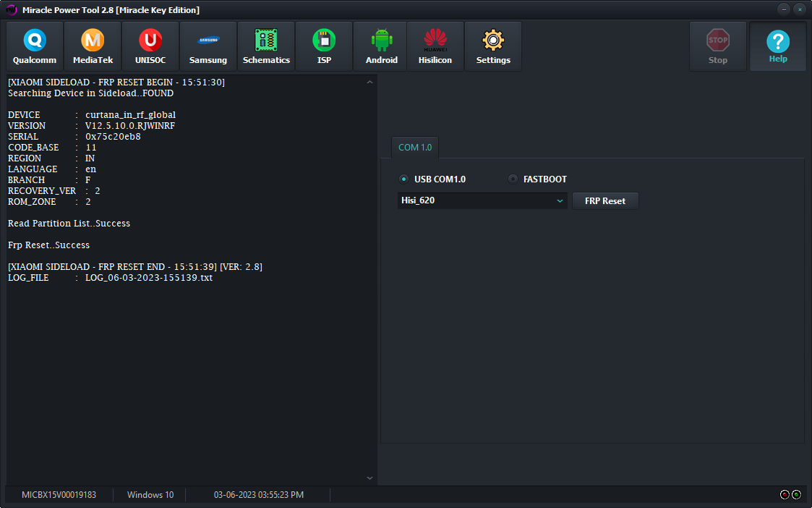Open the MediaTek module

click(x=93, y=46)
